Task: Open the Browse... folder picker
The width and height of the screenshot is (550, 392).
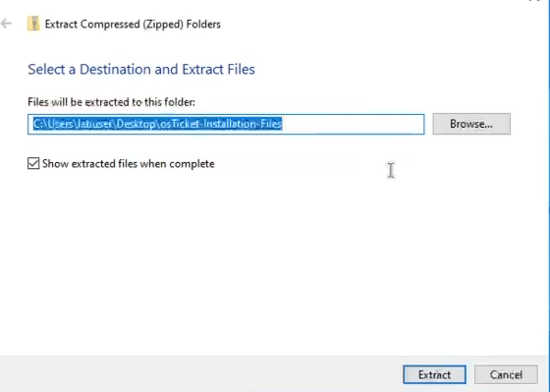Action: tap(471, 124)
